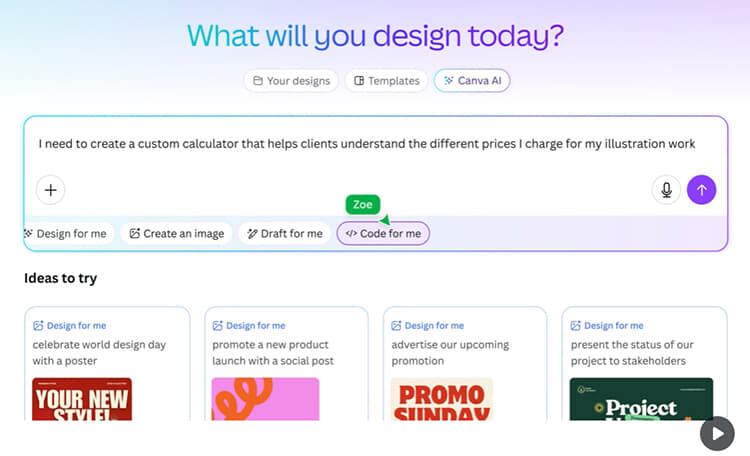Click the plus add attachment icon
The height and width of the screenshot is (456, 750).
50,189
